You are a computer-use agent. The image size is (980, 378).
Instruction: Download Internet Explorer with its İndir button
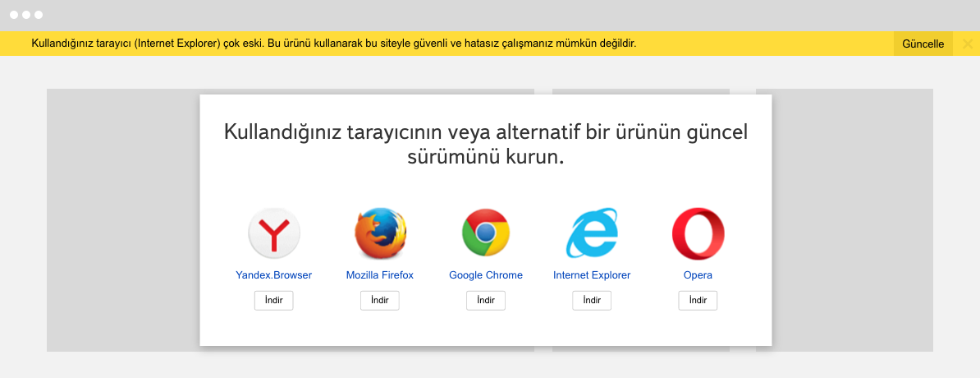point(592,301)
